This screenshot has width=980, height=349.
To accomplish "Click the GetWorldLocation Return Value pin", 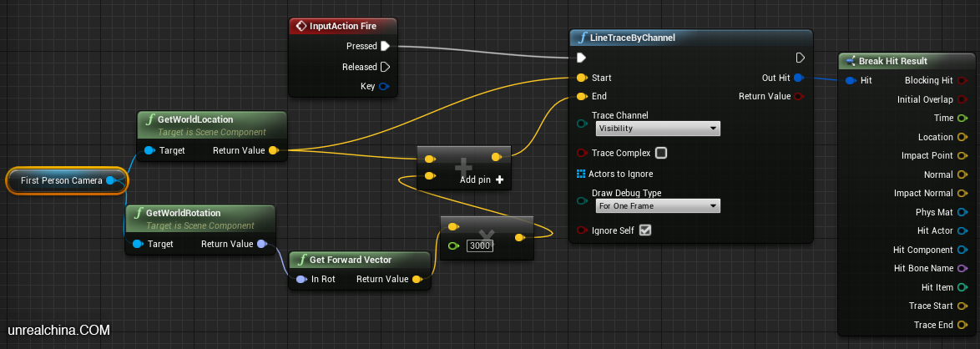I will coord(273,150).
